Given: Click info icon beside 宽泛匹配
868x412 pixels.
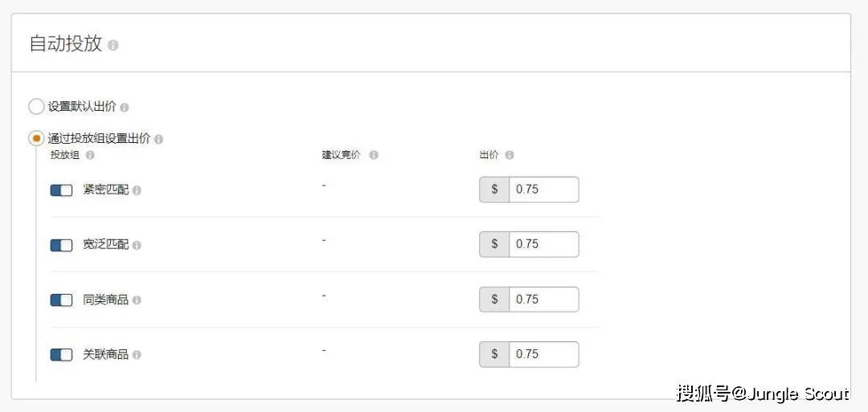Looking at the screenshot, I should coord(137,245).
